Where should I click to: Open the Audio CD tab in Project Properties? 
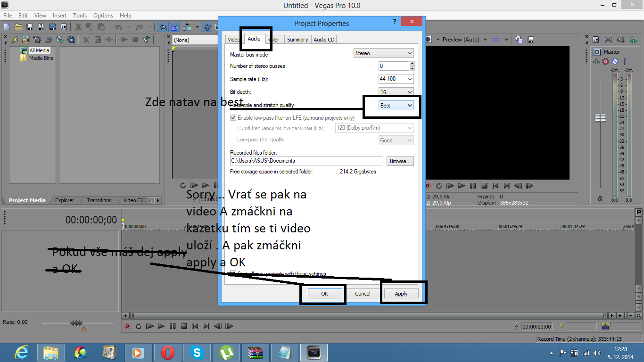tap(324, 40)
